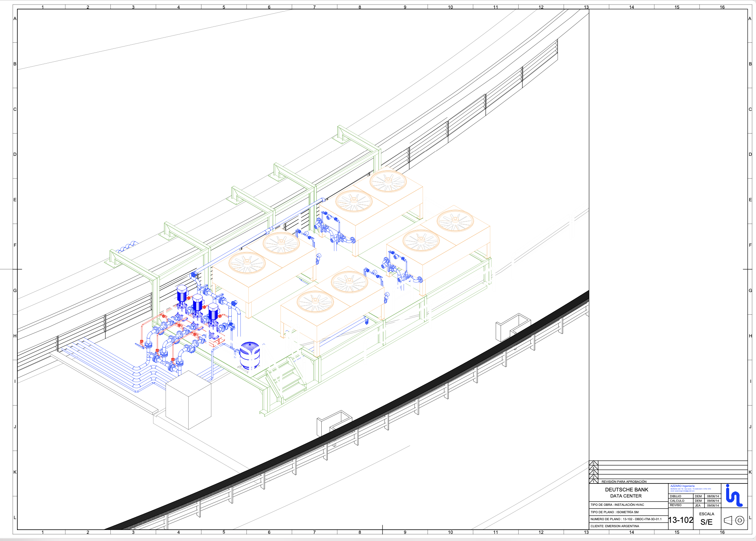756x541 pixels.
Task: Click the TIPO DE OBRA: INSTALACIÓN HVAC row
Action: click(617, 505)
